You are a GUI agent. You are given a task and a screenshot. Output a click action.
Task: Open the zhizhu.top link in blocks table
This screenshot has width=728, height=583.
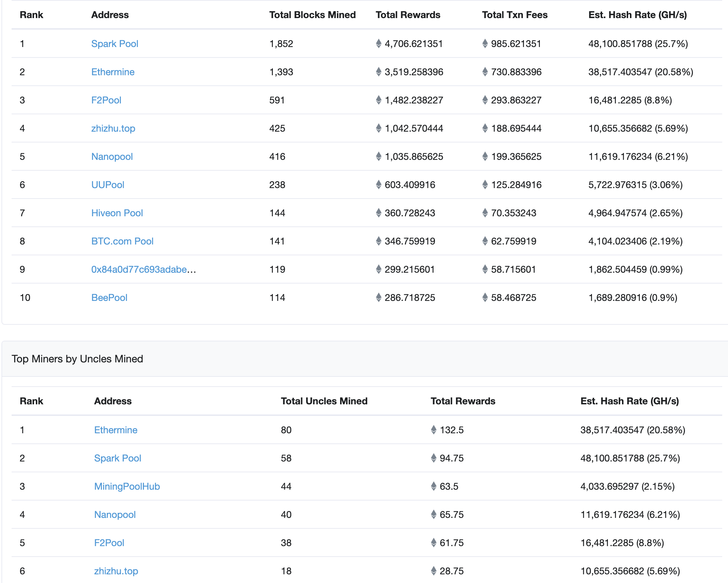point(113,128)
